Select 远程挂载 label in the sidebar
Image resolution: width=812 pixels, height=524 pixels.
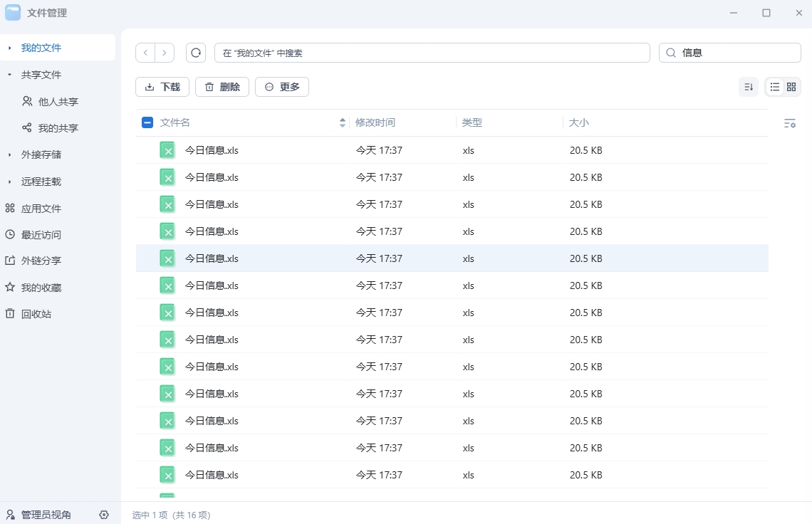pos(41,182)
